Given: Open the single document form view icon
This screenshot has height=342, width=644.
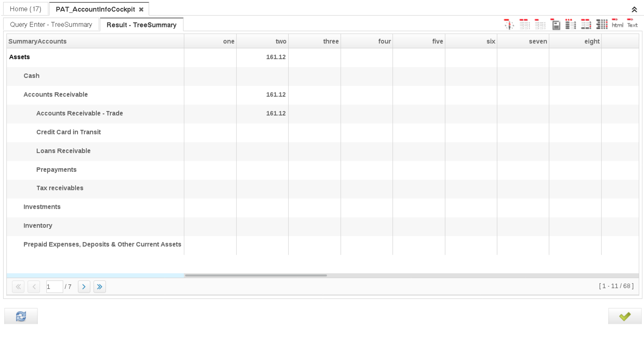Looking at the screenshot, I should 556,25.
